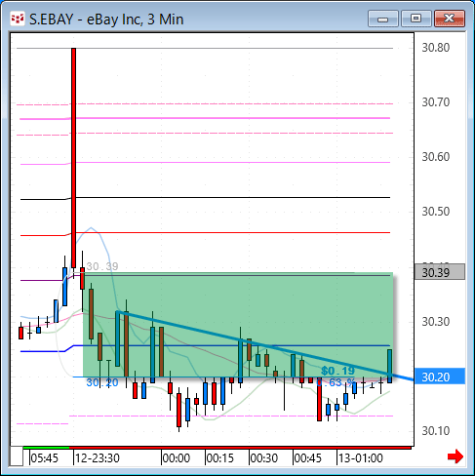Click the 00:30 time axis label
The width and height of the screenshot is (475, 476).
(264, 458)
